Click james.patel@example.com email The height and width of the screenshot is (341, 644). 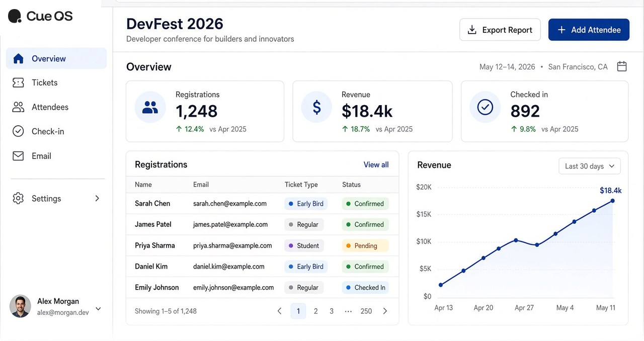pyautogui.click(x=230, y=224)
